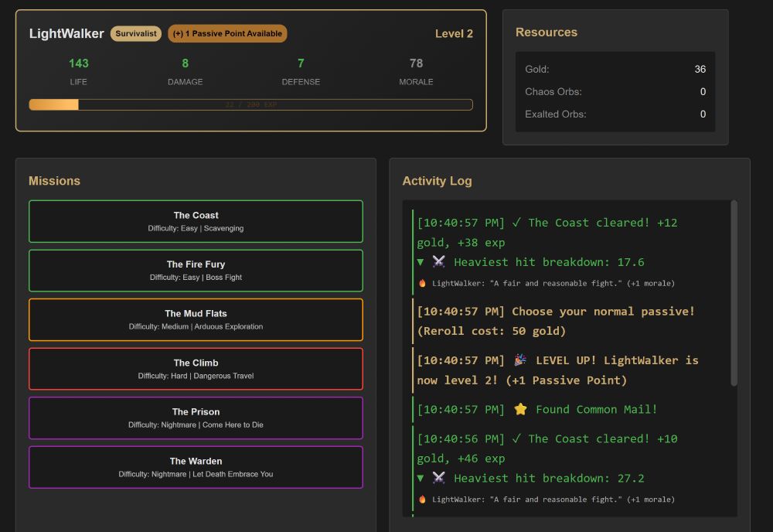773x532 pixels.
Task: Click 'The Coast cleared! +12 gold' log entry
Action: click(571, 251)
